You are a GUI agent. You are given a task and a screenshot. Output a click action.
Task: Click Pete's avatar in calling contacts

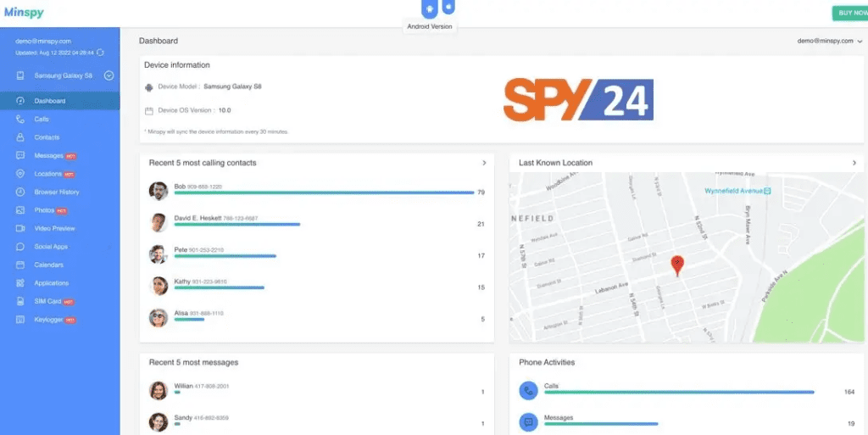pos(159,254)
